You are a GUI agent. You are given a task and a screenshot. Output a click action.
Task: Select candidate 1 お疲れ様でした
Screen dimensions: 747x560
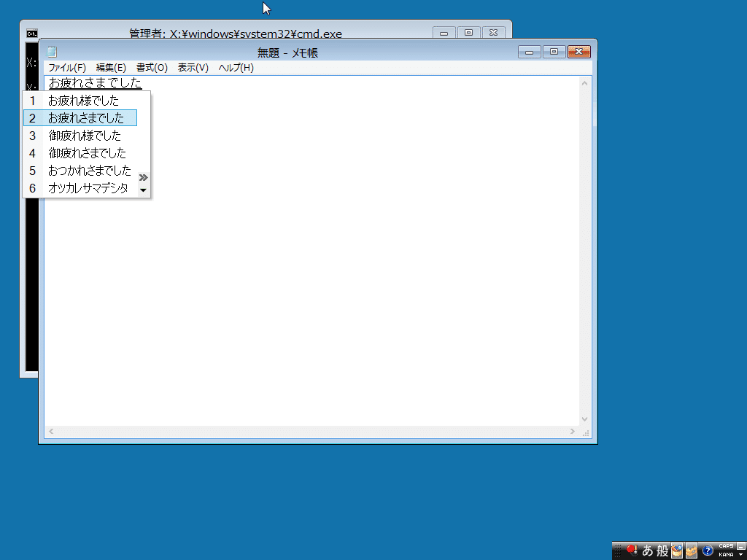pyautogui.click(x=80, y=101)
